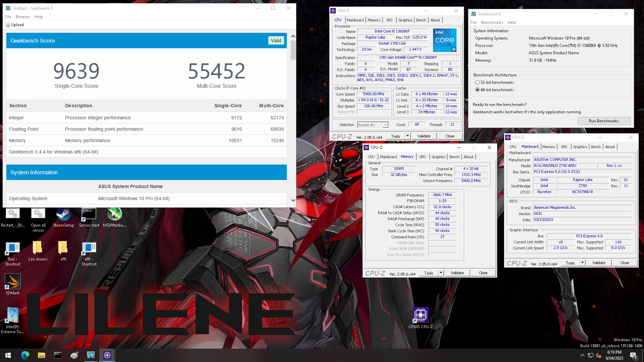The height and width of the screenshot is (362, 644).
Task: Select the SteamSetup desktop icon
Action: click(x=63, y=218)
